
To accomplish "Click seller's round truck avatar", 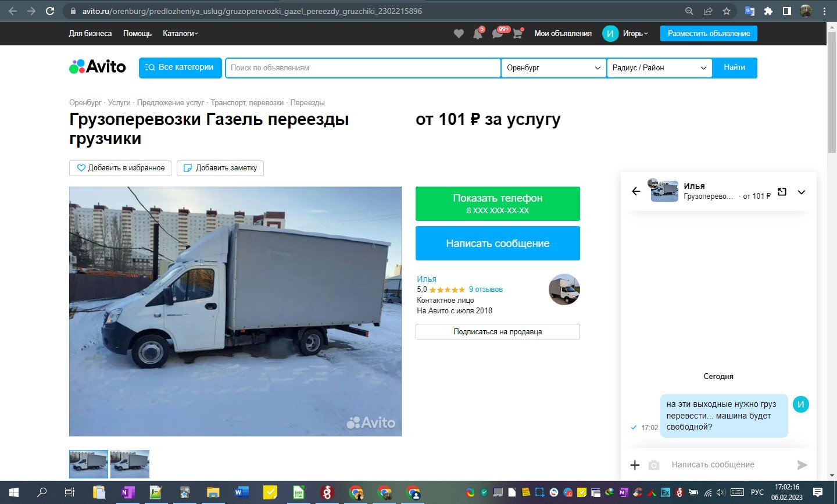I will click(564, 289).
